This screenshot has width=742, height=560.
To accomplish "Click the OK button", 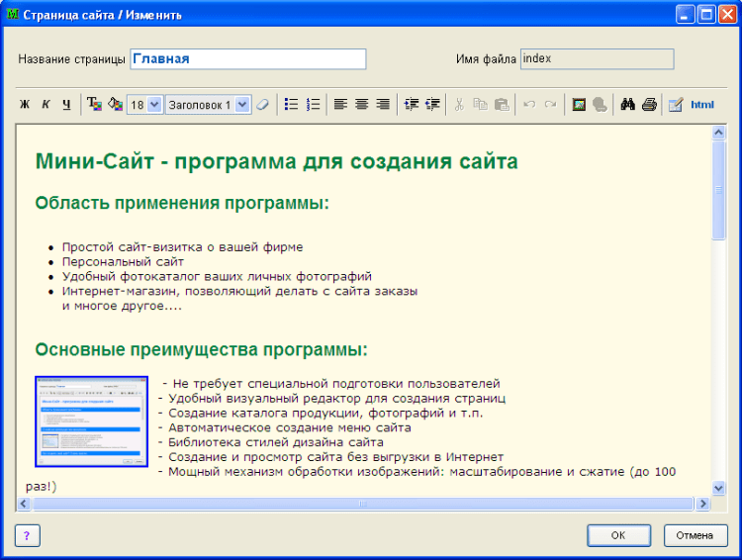I will click(x=618, y=535).
